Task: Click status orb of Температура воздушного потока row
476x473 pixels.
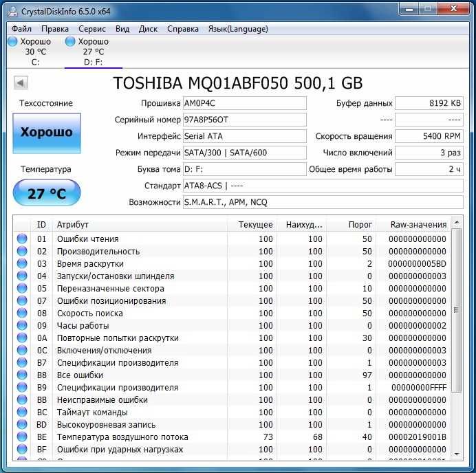Action: (x=22, y=437)
